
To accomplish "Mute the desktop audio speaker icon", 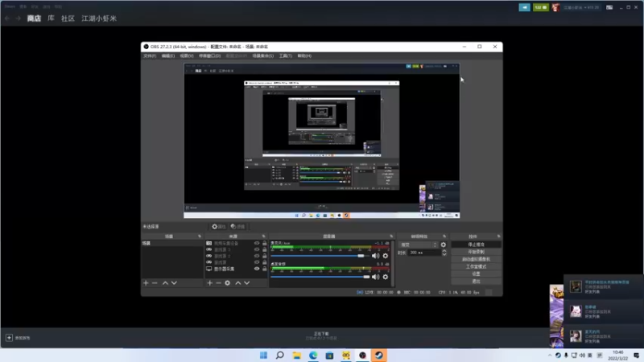I will point(375,277).
